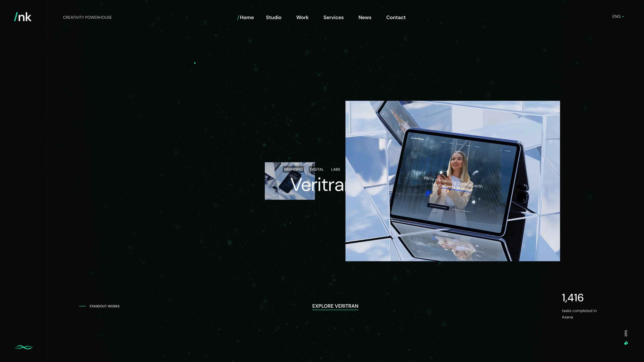
Task: Open the ENG language dropdown
Action: pos(618,16)
